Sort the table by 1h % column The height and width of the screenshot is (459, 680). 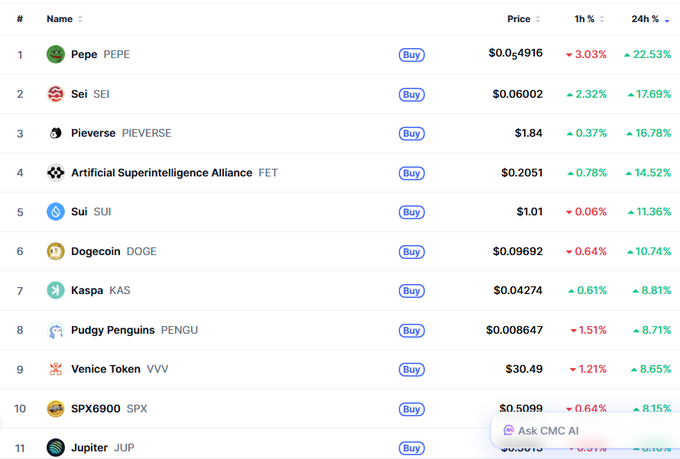pyautogui.click(x=589, y=19)
